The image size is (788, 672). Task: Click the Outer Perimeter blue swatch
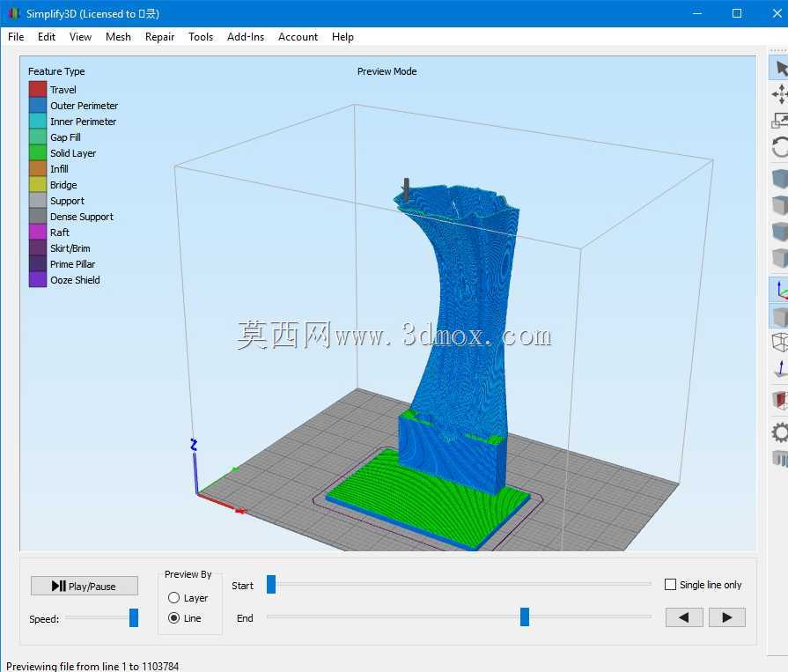click(x=38, y=105)
